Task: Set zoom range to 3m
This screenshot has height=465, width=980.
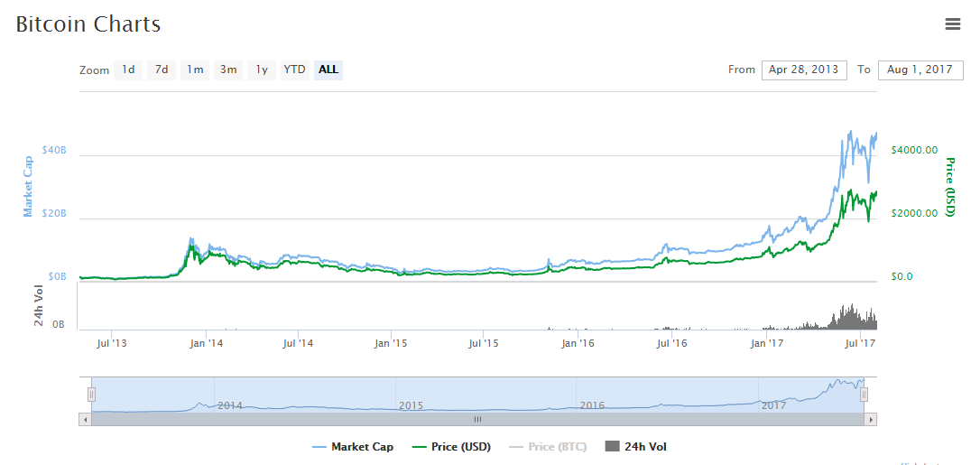Action: point(228,70)
